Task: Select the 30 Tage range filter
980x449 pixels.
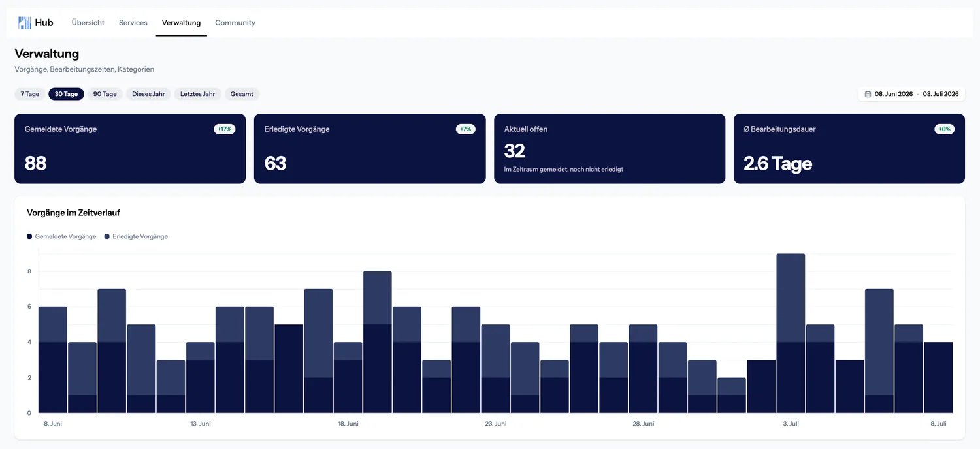Action: tap(66, 94)
